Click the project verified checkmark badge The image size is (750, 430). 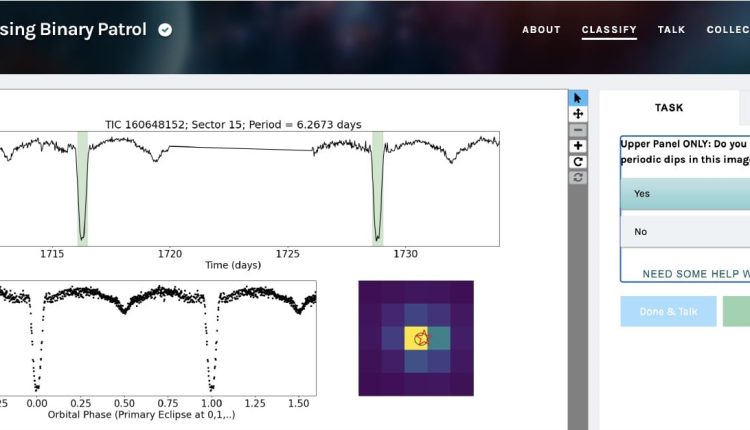pyautogui.click(x=165, y=30)
